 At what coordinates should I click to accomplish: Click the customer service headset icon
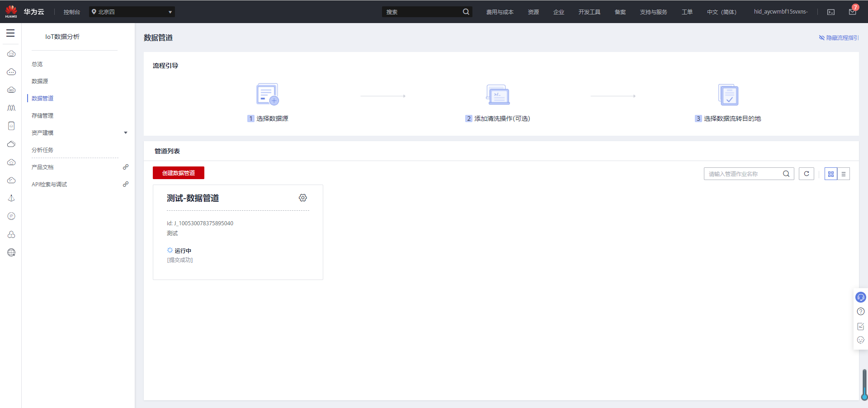coord(861,297)
